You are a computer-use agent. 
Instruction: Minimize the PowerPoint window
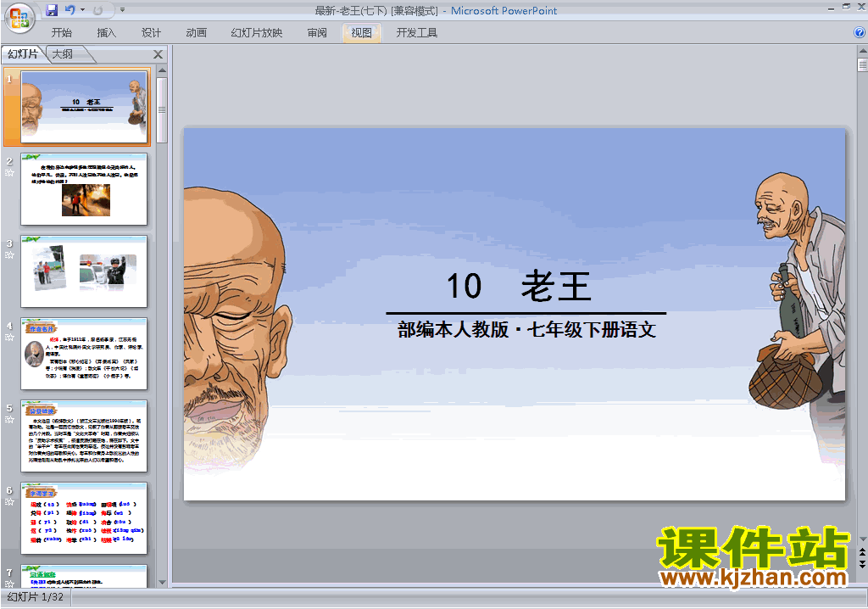click(x=831, y=8)
